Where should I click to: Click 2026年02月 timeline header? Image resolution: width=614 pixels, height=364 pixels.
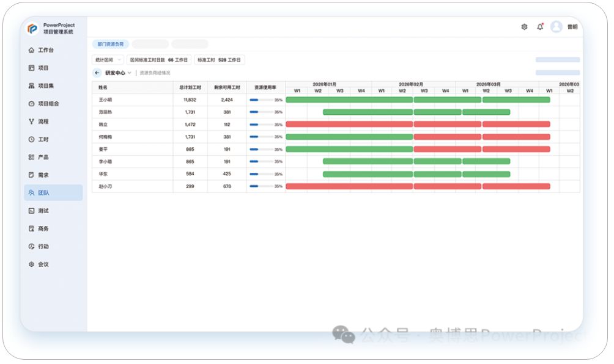point(411,84)
